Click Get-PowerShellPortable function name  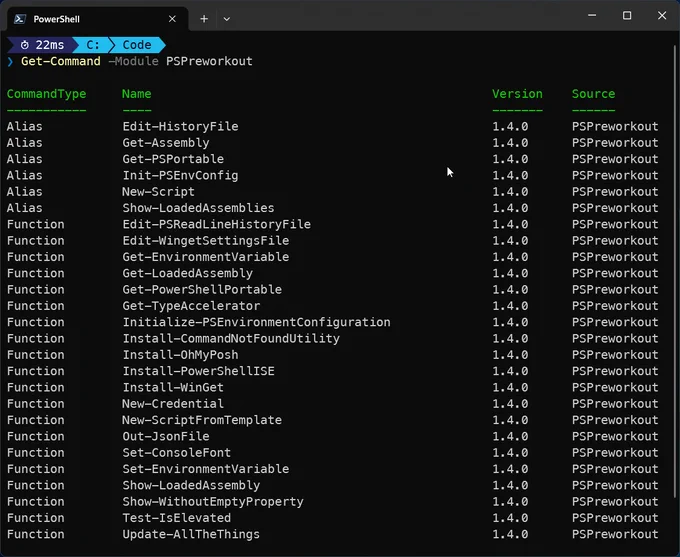click(x=202, y=290)
